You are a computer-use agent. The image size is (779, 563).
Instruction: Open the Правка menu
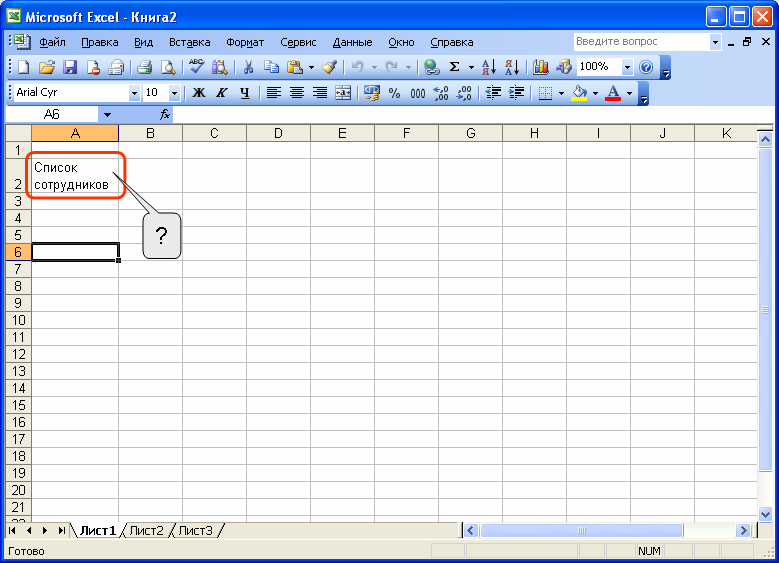(x=99, y=42)
